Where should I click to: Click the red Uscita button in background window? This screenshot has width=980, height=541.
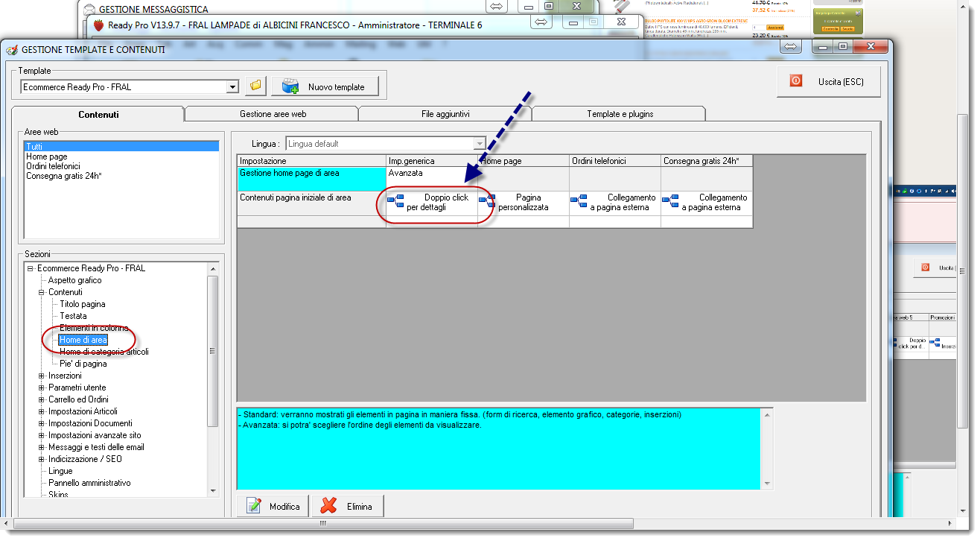(x=926, y=267)
